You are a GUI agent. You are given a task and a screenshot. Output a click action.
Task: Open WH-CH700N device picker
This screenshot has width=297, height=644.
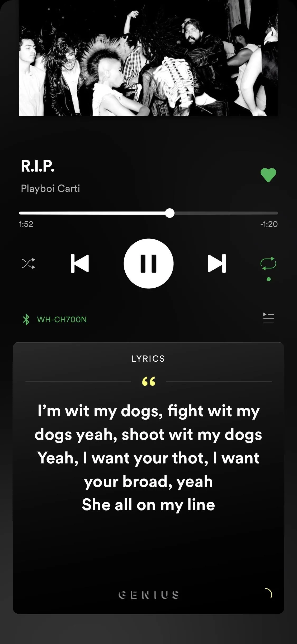pos(62,319)
